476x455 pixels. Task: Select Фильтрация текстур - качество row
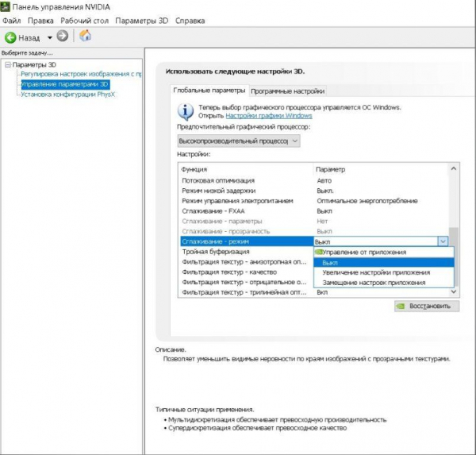pyautogui.click(x=247, y=272)
